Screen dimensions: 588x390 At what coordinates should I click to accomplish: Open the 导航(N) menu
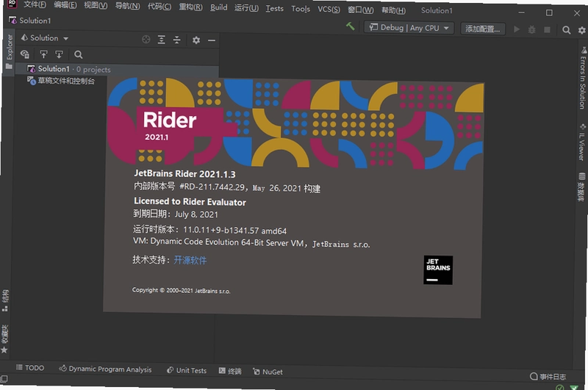coord(127,6)
